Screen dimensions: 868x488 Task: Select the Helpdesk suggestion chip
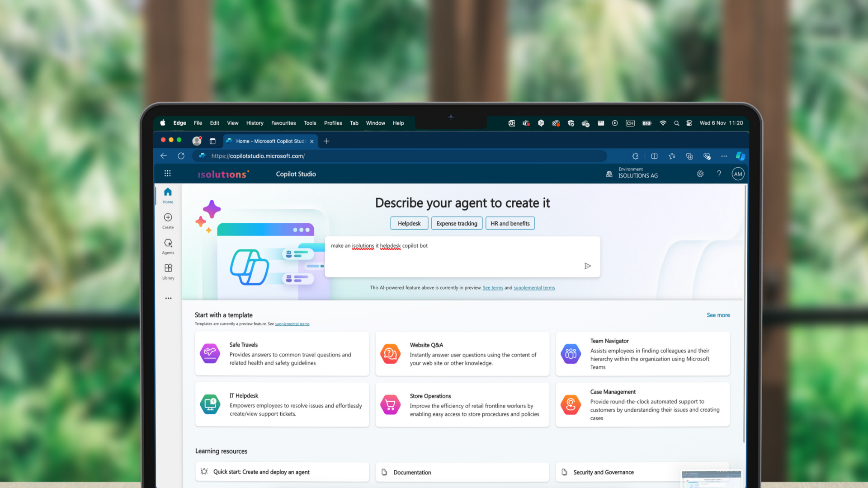click(409, 223)
